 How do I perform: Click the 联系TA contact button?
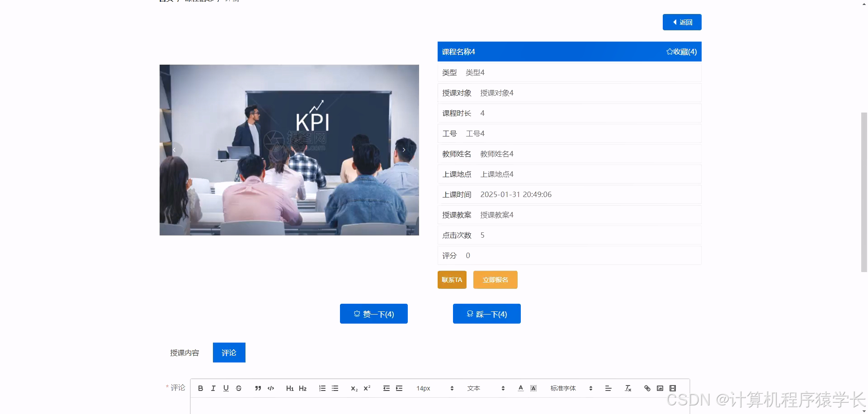452,280
